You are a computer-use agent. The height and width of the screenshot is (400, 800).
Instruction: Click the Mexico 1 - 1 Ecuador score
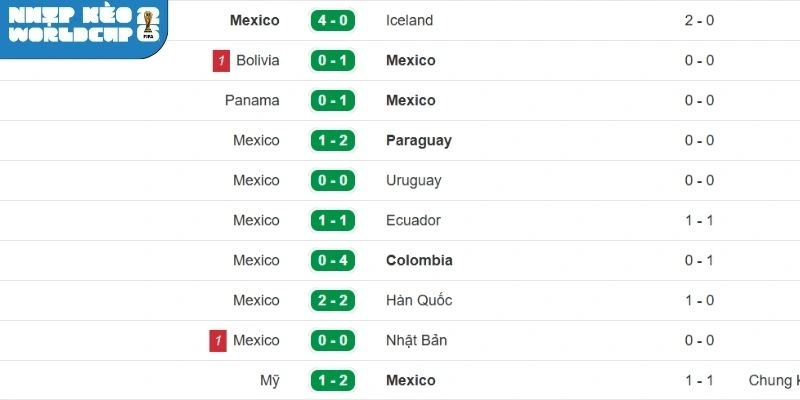tap(332, 221)
